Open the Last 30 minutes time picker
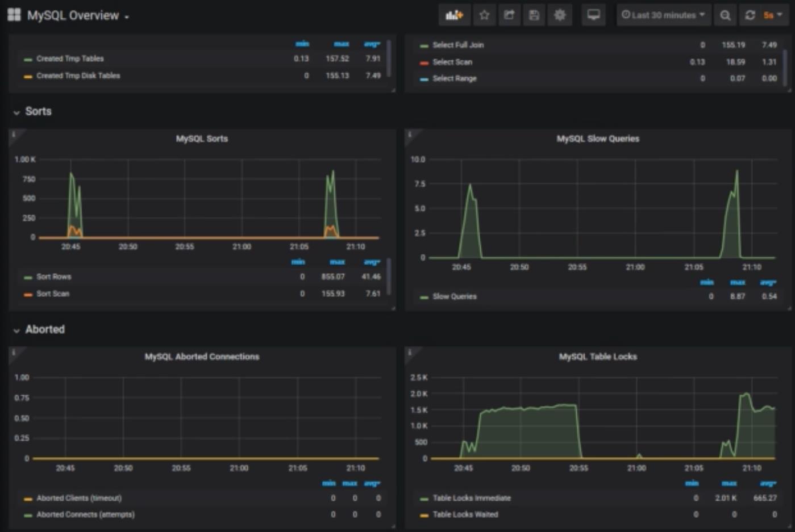 pos(663,15)
